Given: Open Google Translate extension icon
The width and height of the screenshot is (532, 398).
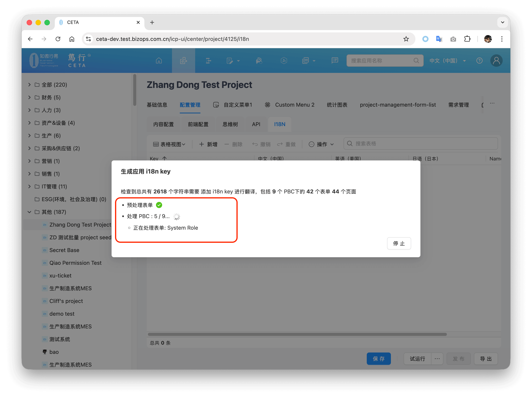Looking at the screenshot, I should 439,39.
